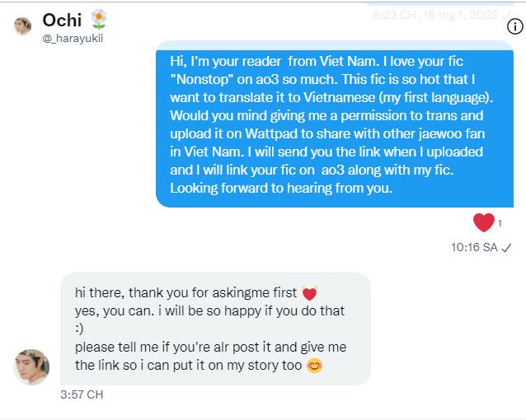
Task: Open Ochi's small avatar in the conversation header
Action: pos(22,26)
